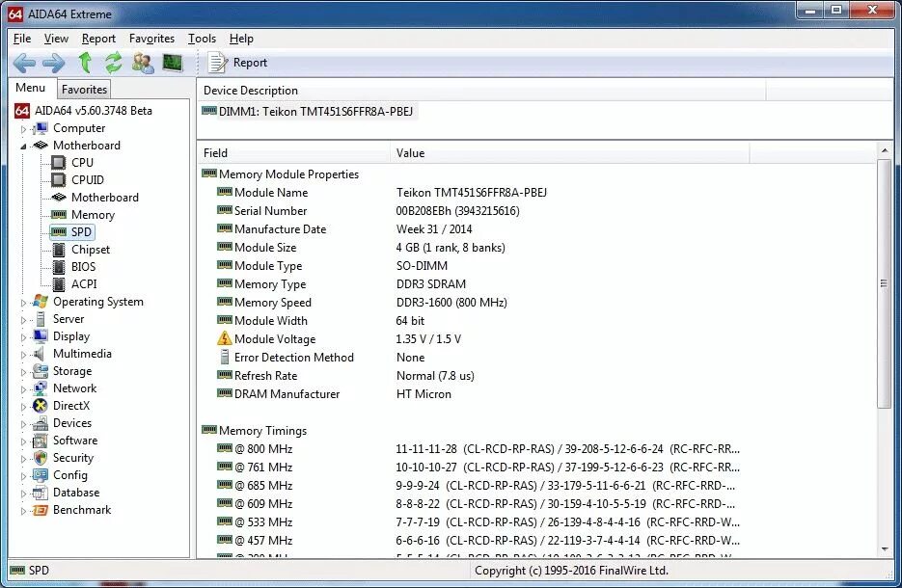Go forward with the blue right arrow

click(x=53, y=63)
